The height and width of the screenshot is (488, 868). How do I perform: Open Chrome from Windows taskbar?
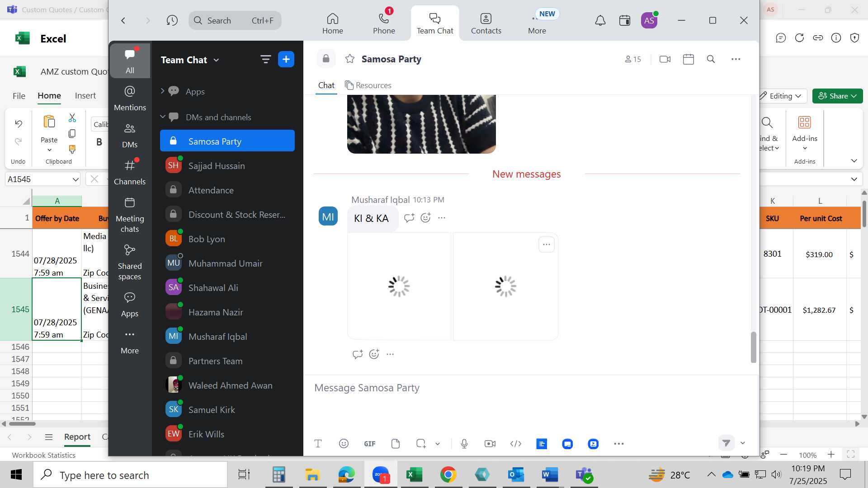(448, 475)
